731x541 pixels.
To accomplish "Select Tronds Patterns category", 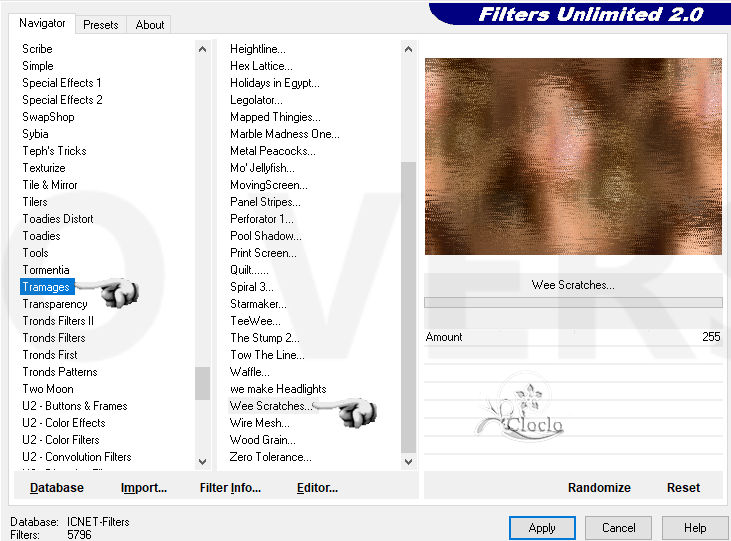I will [60, 372].
